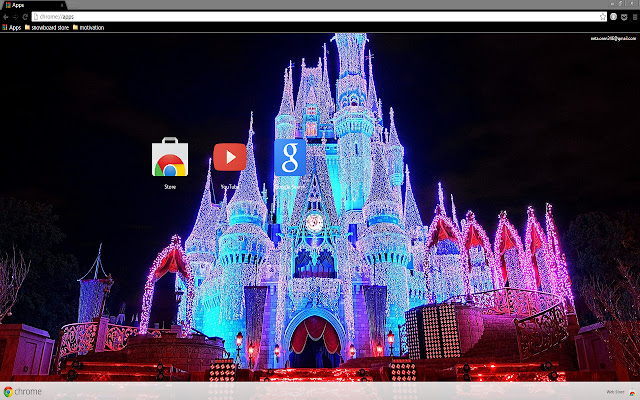Restore down the Chrome window
The width and height of the screenshot is (640, 400).
pyautogui.click(x=621, y=4)
